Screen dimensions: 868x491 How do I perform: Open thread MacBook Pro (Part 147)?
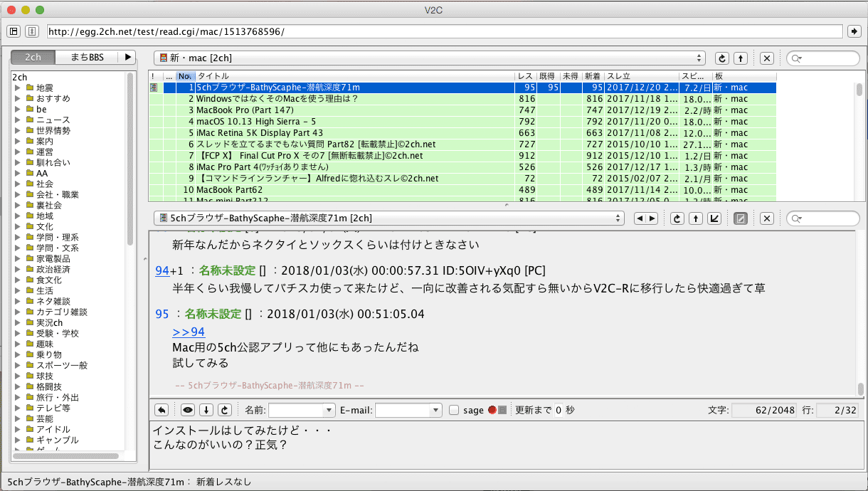click(x=245, y=110)
